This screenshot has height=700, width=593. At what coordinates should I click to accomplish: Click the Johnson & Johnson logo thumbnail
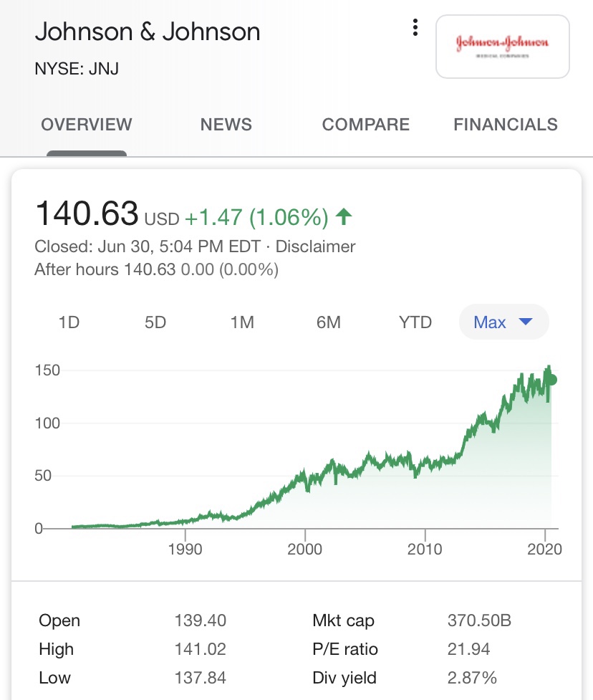point(502,46)
